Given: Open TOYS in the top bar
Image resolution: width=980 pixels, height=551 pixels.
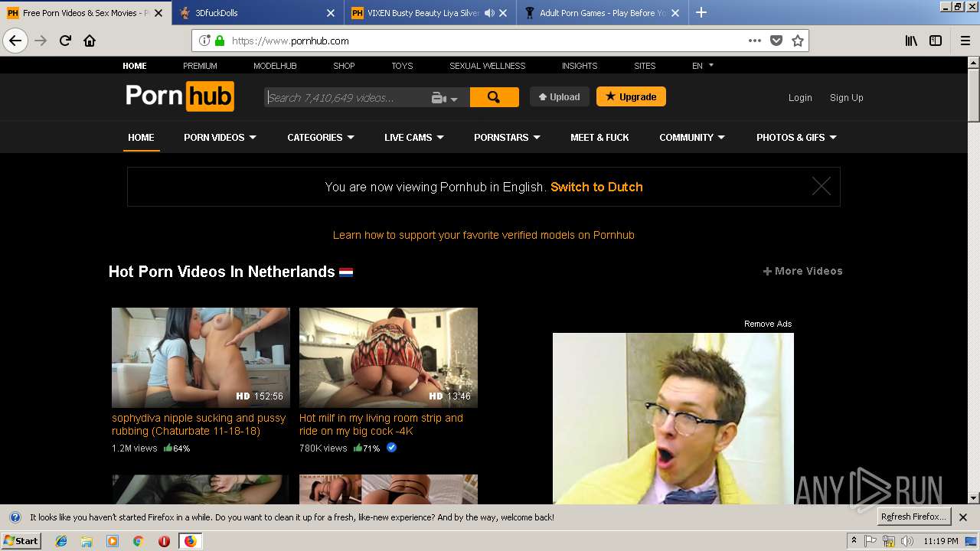Looking at the screenshot, I should (x=402, y=66).
